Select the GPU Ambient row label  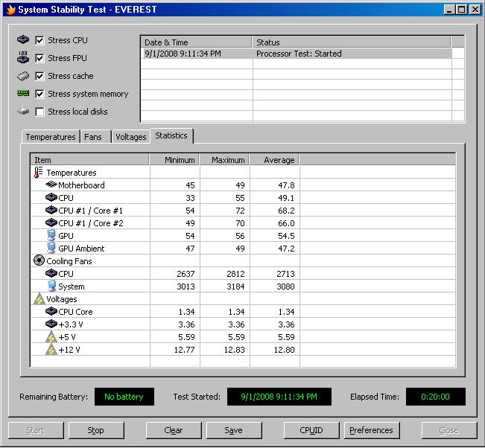click(x=81, y=249)
